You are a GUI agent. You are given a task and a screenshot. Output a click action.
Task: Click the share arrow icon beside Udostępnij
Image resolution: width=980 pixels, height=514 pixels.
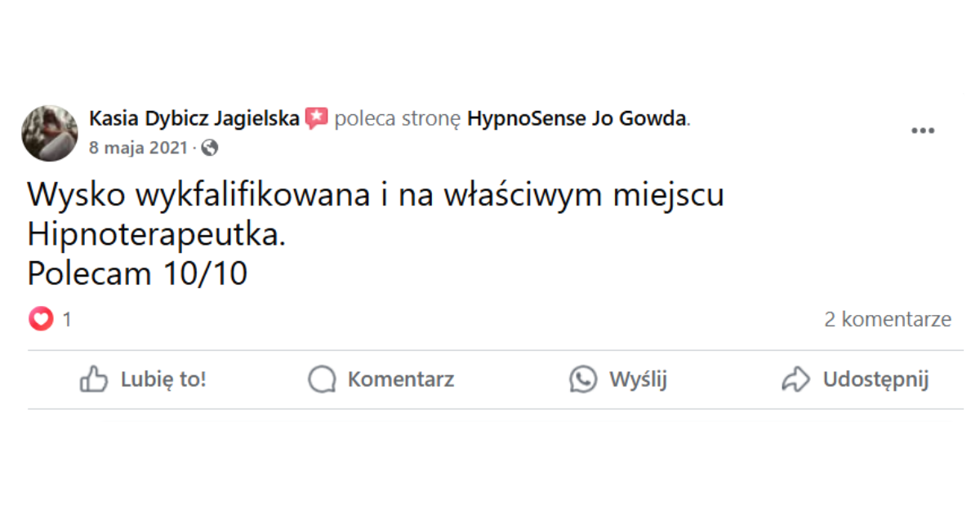tap(795, 379)
